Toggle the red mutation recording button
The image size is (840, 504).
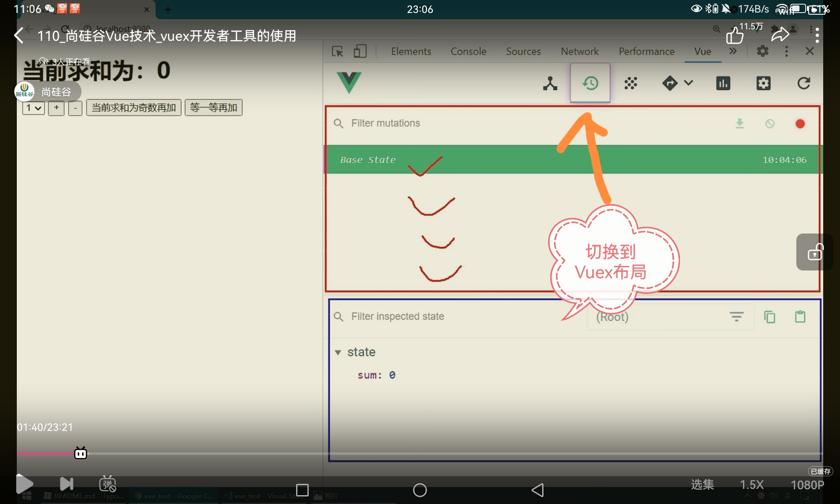[800, 123]
